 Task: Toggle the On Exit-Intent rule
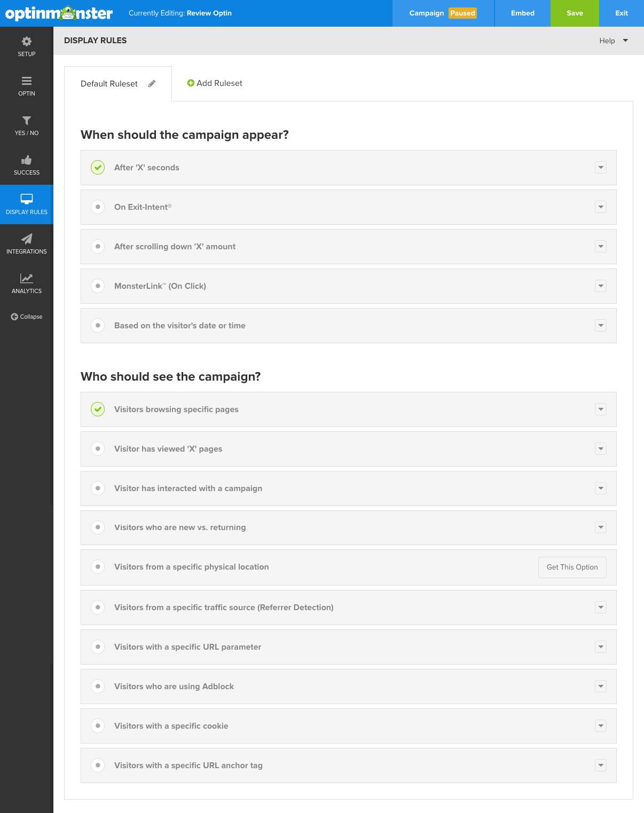pyautogui.click(x=98, y=207)
